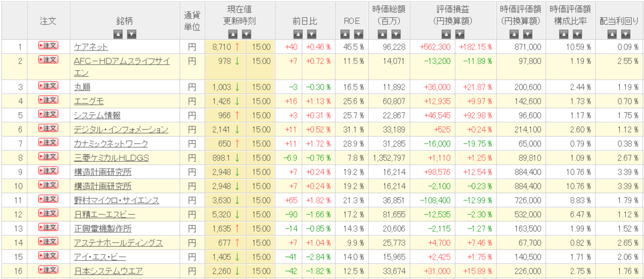Sort 銘柄 column ascending with up arrow
This screenshot has height=279, width=644.
tap(118, 34)
